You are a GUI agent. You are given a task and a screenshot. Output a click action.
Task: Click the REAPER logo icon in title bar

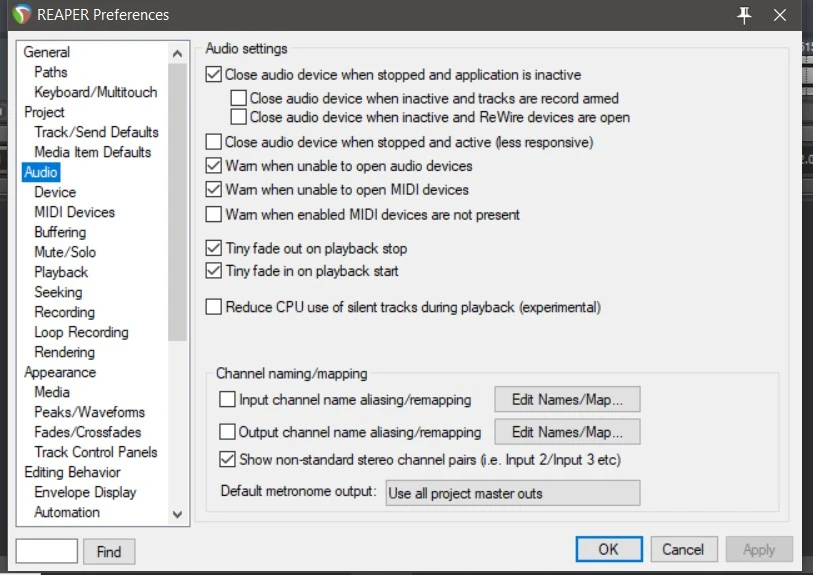[22, 15]
